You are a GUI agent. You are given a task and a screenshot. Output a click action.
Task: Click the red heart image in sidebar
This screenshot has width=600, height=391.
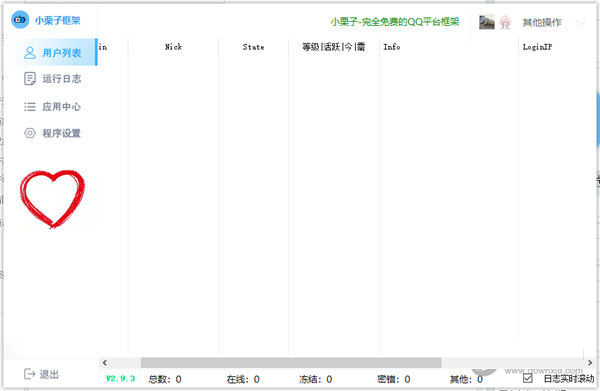pyautogui.click(x=52, y=199)
